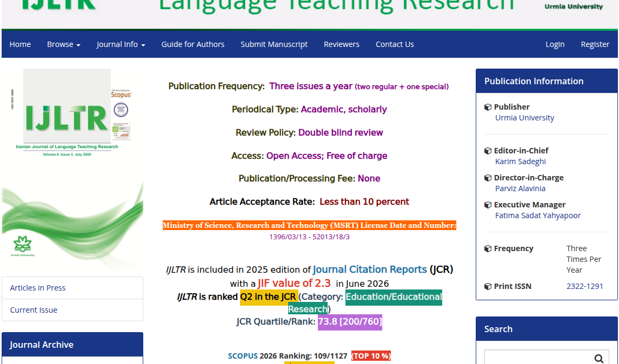Image resolution: width=619 pixels, height=364 pixels.
Task: Click the red 'TOP 10 %' badge
Action: [x=371, y=356]
